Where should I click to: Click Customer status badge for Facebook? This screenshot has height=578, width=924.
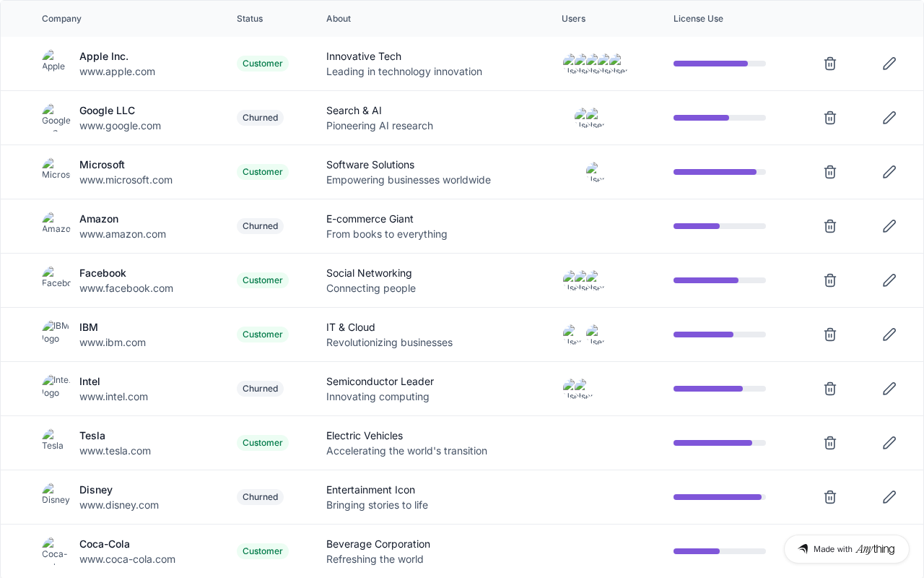point(262,280)
